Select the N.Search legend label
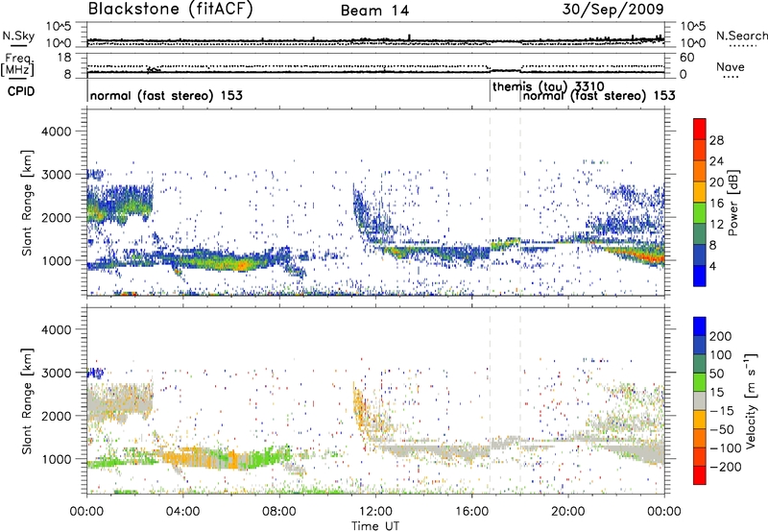Viewport: 768px width, 532px height. pos(742,36)
